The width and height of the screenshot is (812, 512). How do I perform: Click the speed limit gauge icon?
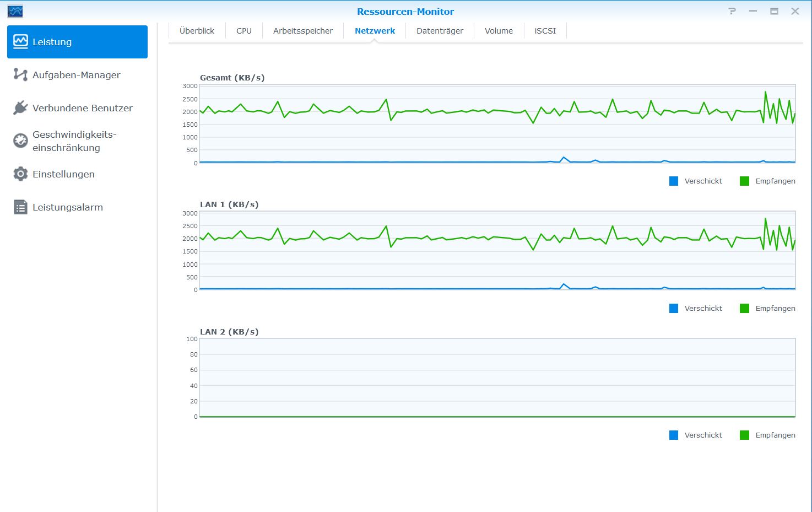click(x=20, y=141)
